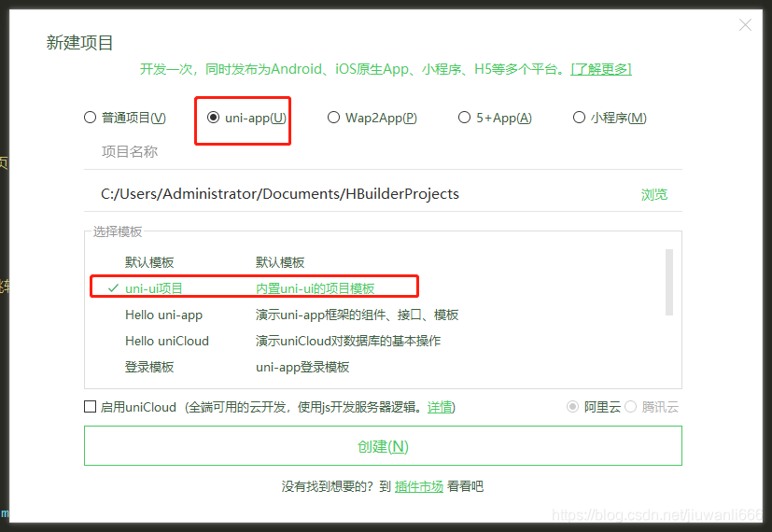Screen dimensions: 772x532
Task: Select the 小程序(M) radio button
Action: [579, 118]
